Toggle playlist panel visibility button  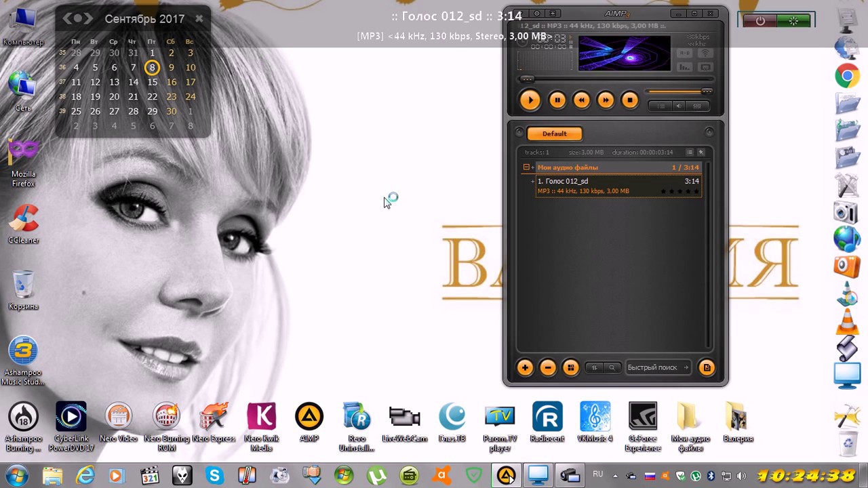(x=660, y=106)
